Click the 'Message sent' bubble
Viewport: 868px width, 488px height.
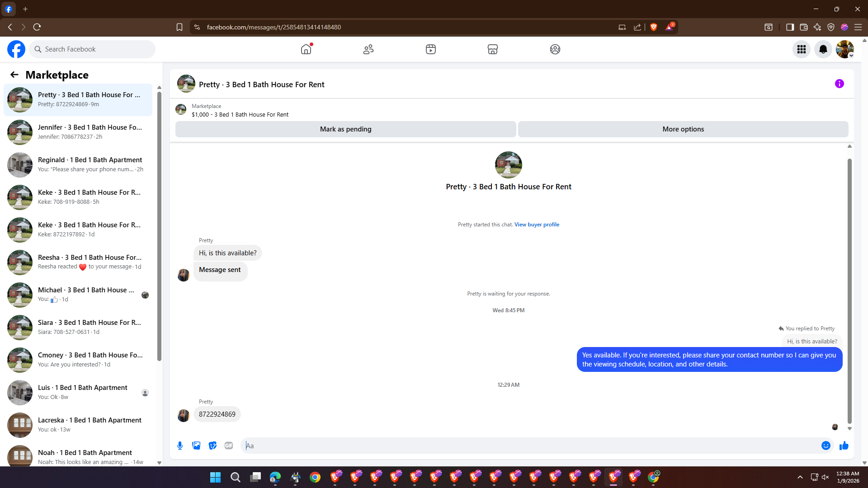coord(220,272)
